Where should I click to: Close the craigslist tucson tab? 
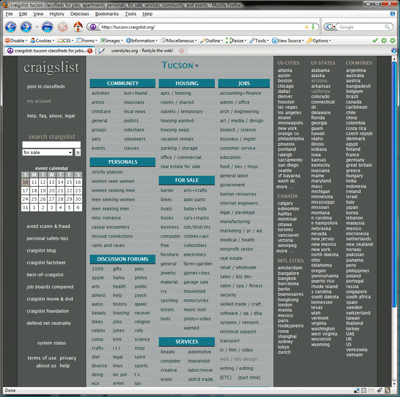[90, 51]
